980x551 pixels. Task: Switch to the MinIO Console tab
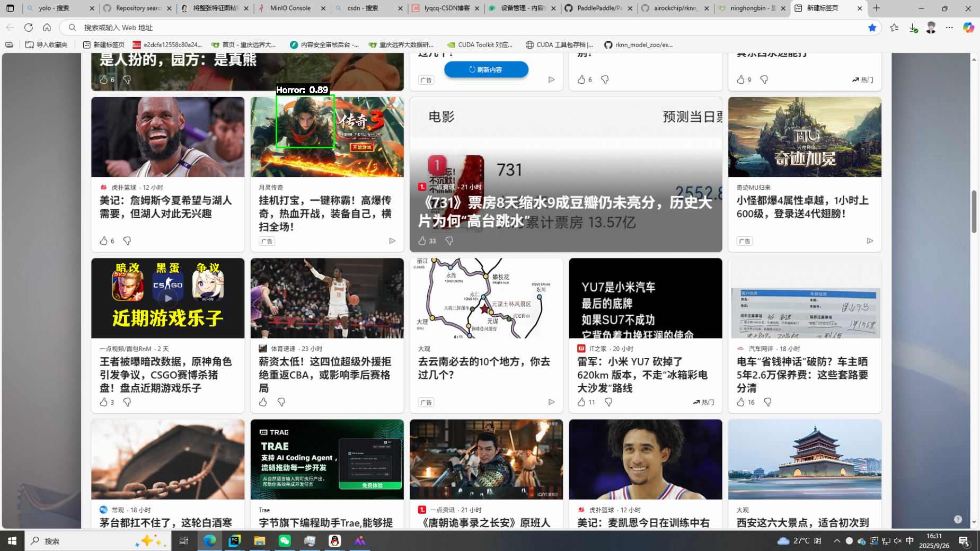click(290, 8)
